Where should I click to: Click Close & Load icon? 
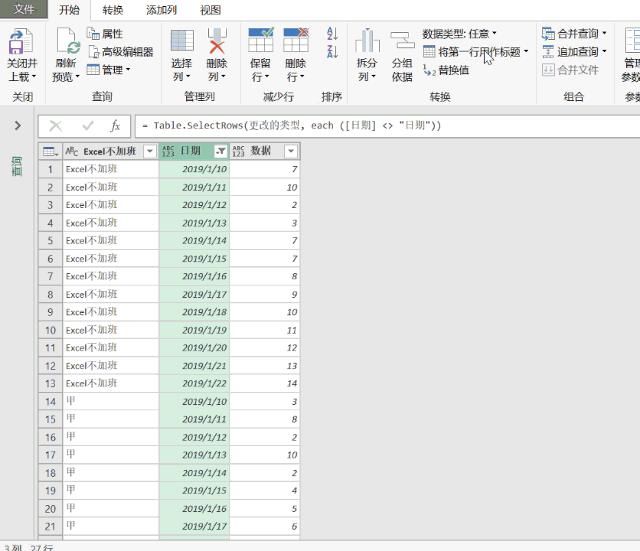(21, 41)
